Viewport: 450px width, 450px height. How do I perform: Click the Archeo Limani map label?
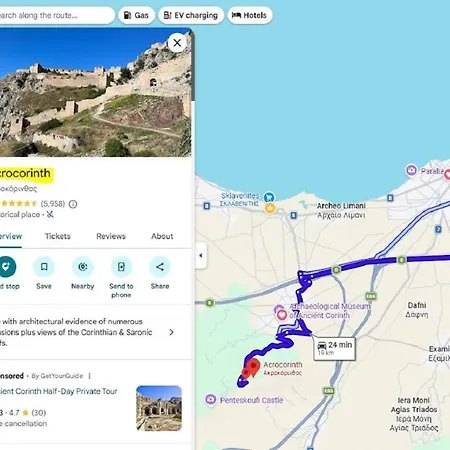(x=341, y=210)
